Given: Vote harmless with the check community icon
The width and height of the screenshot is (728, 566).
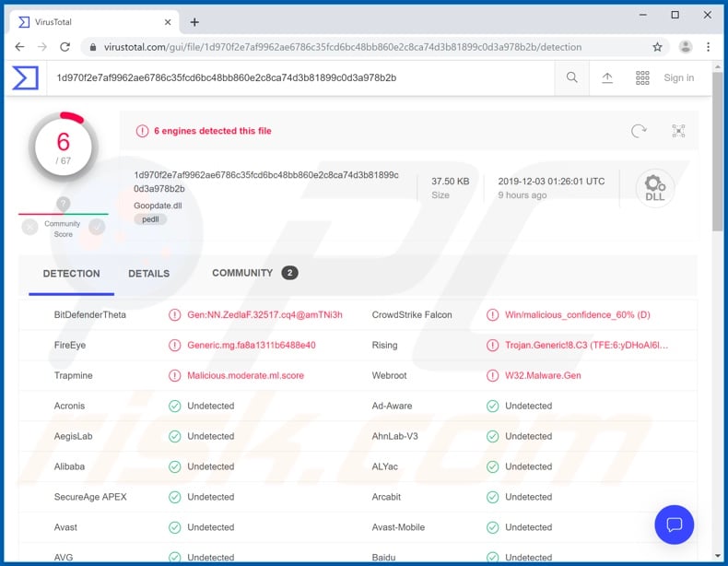Looking at the screenshot, I should [x=97, y=227].
